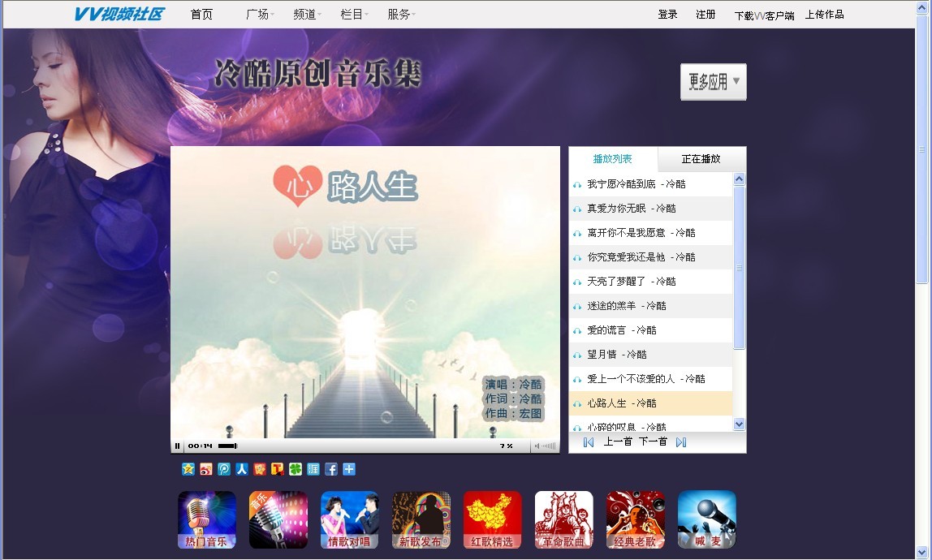Screen dimensions: 932x560
Task: Skip to next track arrow icon
Action: (681, 442)
